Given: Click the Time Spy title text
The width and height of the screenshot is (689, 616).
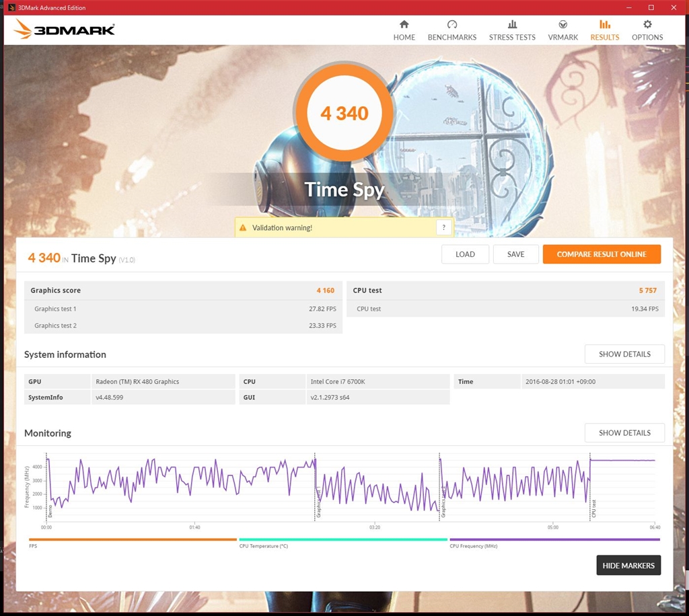Looking at the screenshot, I should pos(344,190).
